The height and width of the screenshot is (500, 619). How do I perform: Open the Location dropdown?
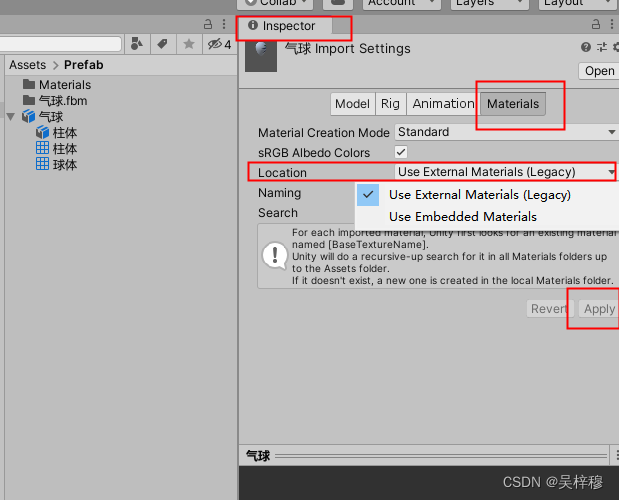pos(506,172)
